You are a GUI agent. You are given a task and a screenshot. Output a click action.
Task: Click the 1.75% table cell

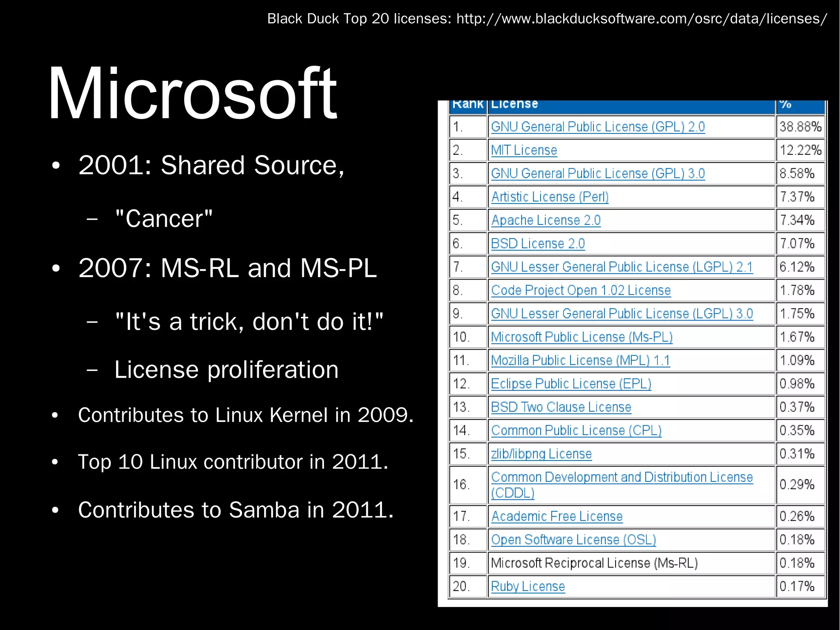point(800,314)
